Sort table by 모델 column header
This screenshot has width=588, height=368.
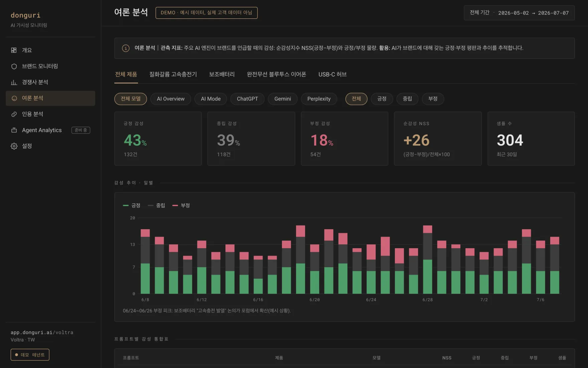tap(377, 358)
